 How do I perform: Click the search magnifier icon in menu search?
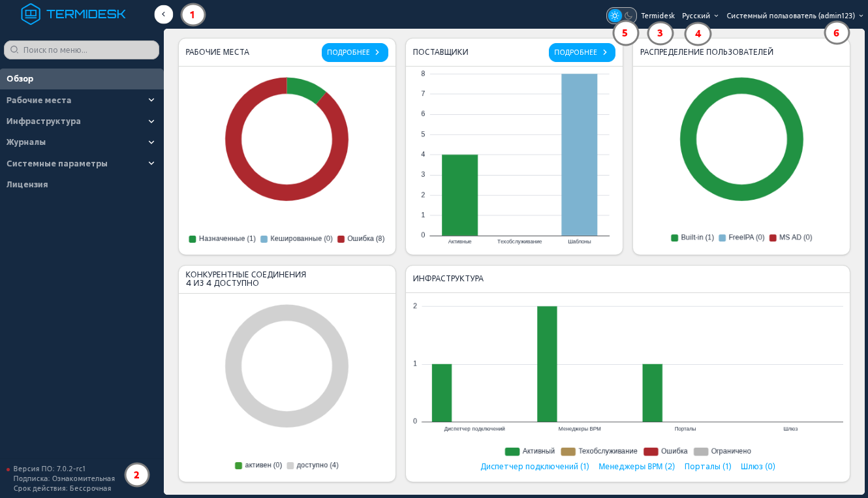[x=14, y=50]
